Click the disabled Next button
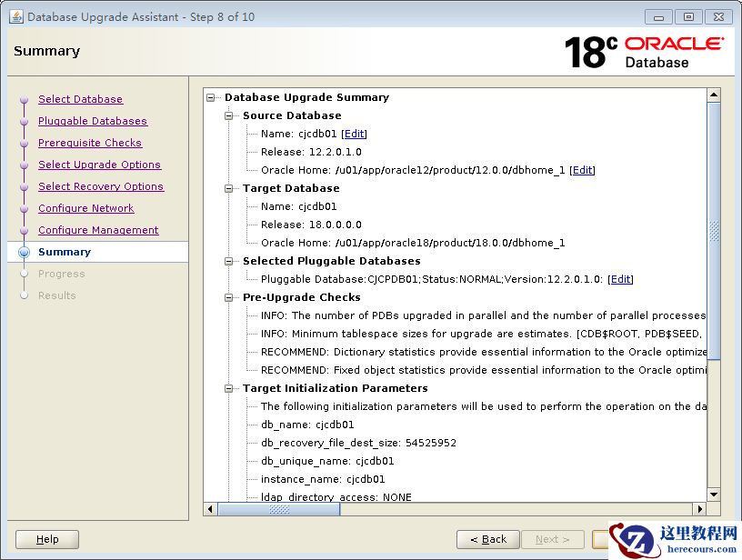The width and height of the screenshot is (742, 560). (x=553, y=539)
